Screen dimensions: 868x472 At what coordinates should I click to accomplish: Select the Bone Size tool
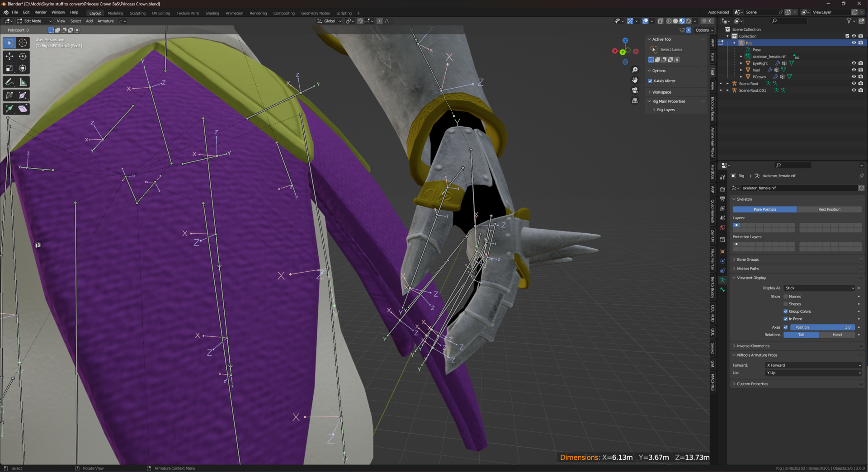point(23,95)
